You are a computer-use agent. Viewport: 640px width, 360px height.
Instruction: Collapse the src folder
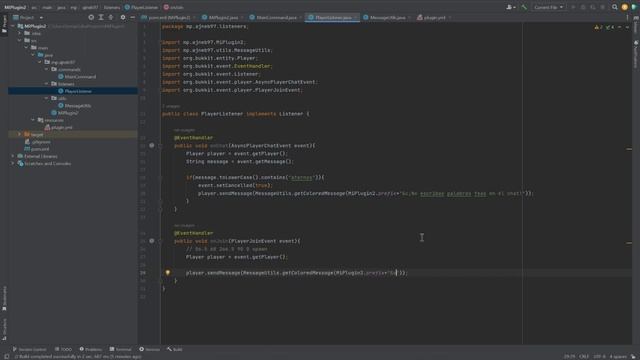(x=20, y=41)
